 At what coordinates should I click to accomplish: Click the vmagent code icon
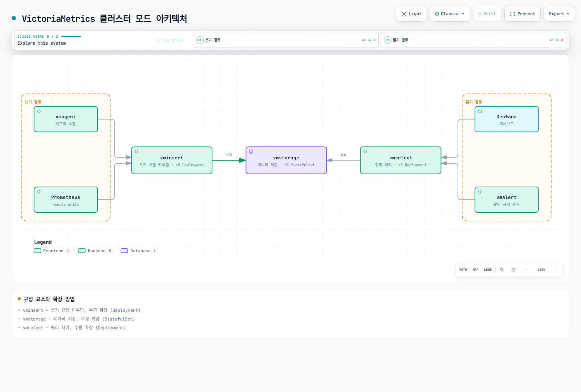[39, 111]
